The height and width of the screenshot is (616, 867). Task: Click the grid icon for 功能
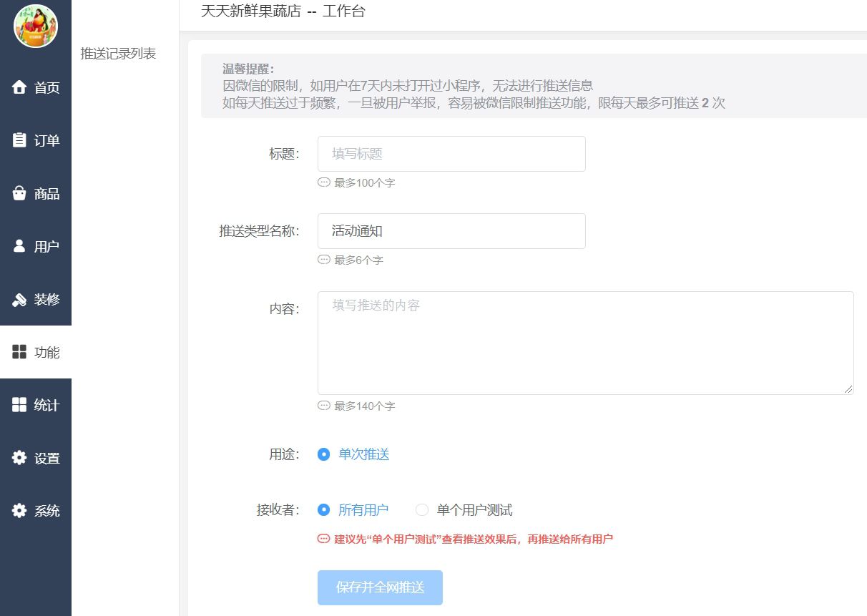coord(19,352)
